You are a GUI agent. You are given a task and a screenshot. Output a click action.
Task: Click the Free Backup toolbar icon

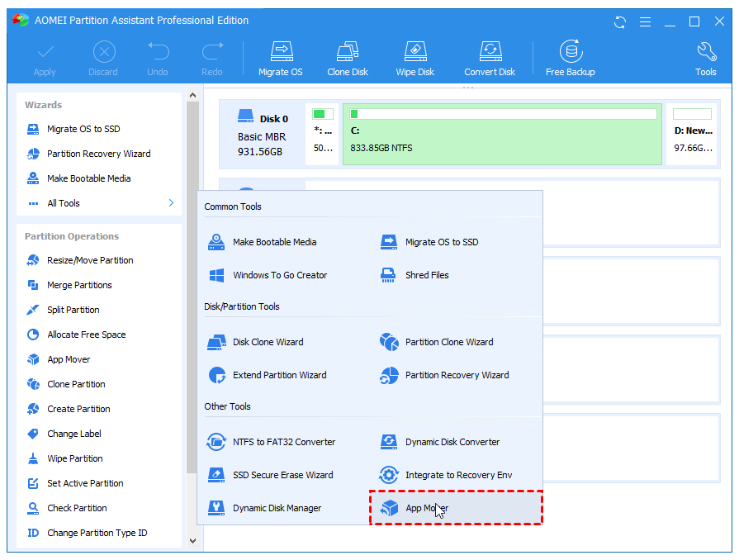571,51
